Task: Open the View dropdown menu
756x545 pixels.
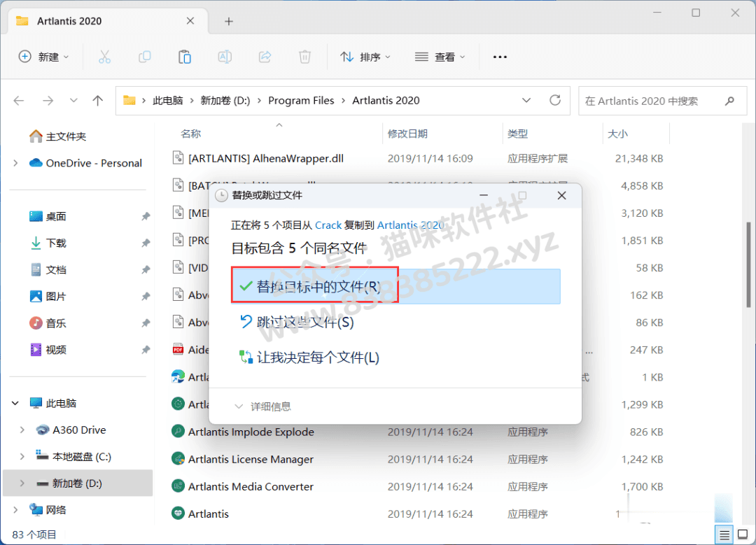Action: [440, 57]
